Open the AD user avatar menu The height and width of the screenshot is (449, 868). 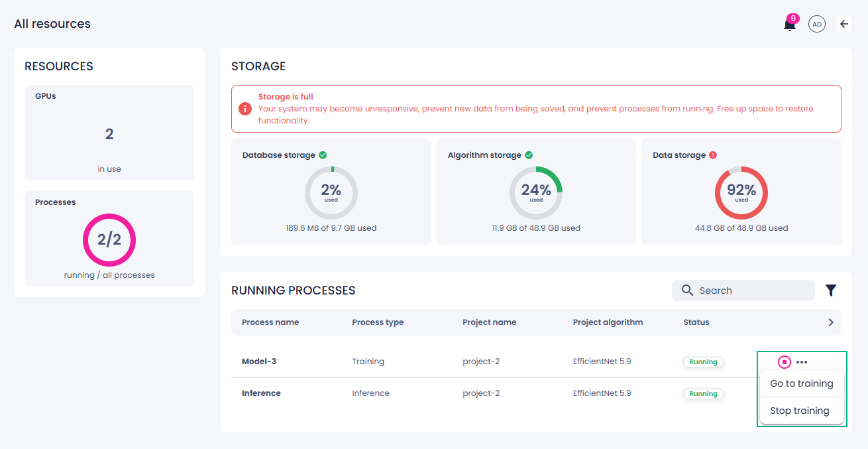point(817,25)
